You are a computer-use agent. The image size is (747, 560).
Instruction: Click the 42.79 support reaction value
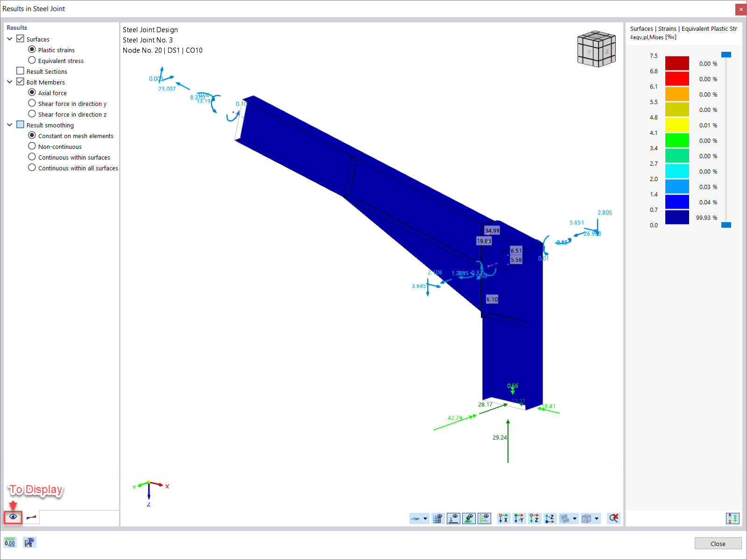[455, 418]
